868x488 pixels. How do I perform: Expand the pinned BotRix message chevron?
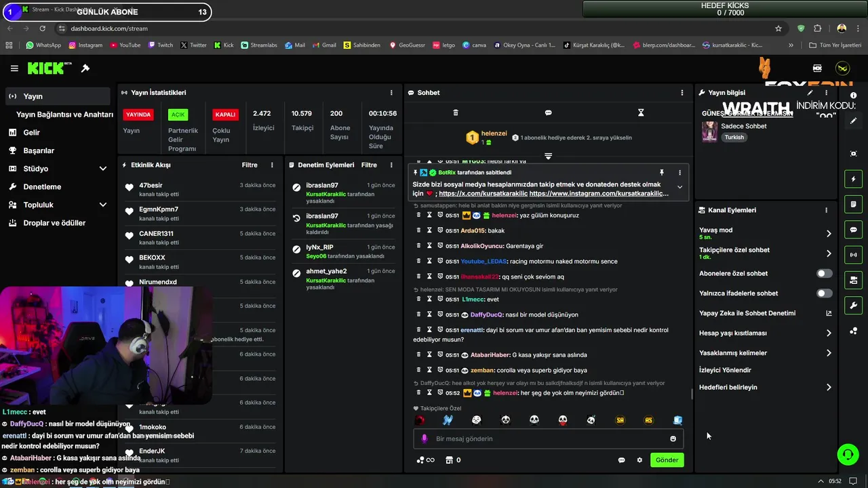click(x=679, y=187)
